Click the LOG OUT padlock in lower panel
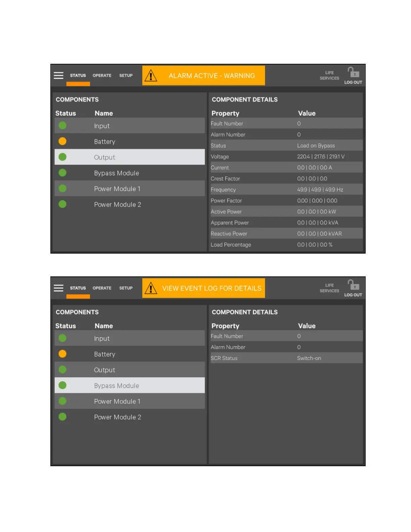Image resolution: width=411 pixels, height=532 pixels. (x=353, y=285)
